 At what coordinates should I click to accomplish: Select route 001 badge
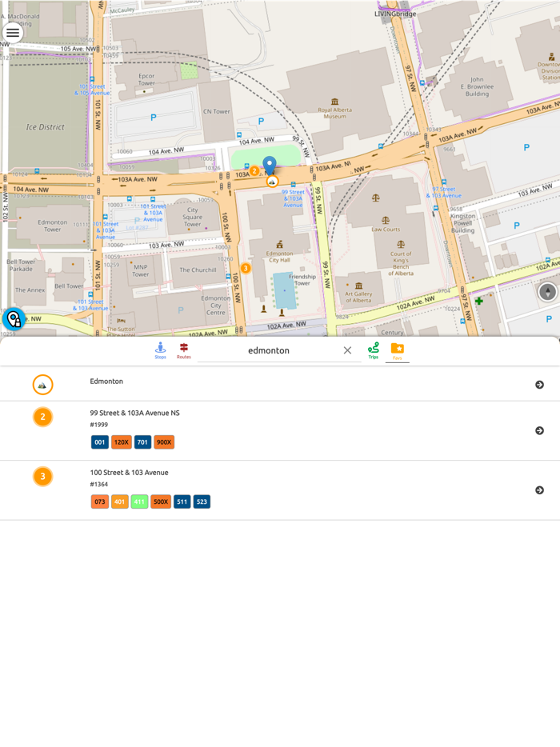click(x=100, y=442)
